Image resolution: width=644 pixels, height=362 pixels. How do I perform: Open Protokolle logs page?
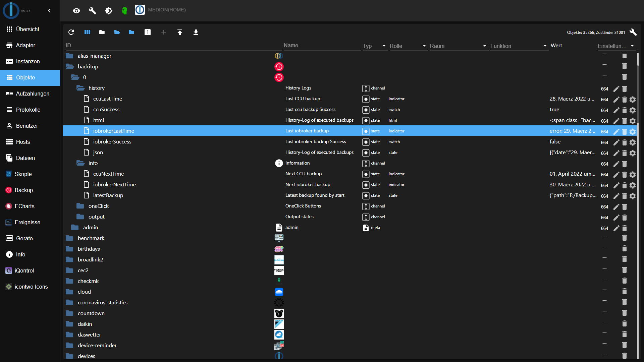(x=30, y=110)
